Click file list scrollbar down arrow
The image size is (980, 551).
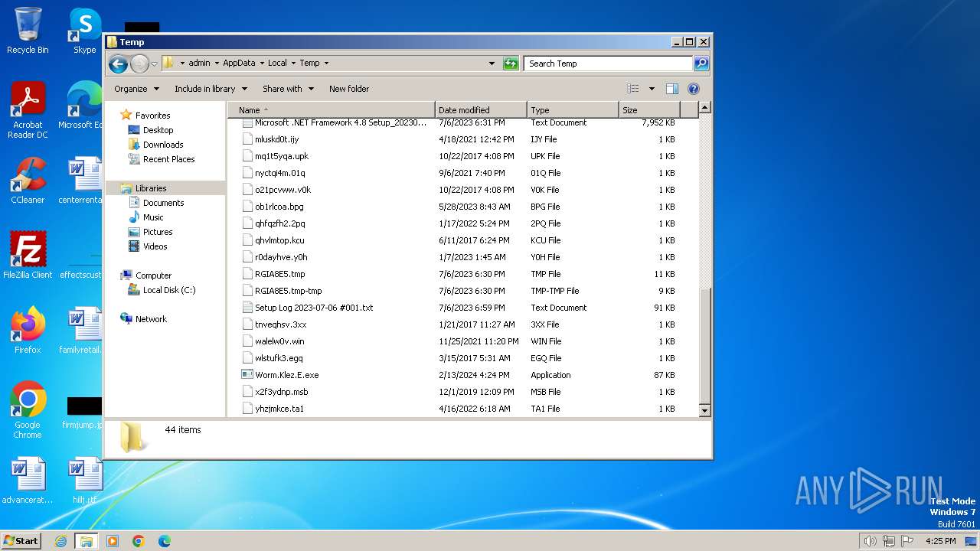(705, 411)
